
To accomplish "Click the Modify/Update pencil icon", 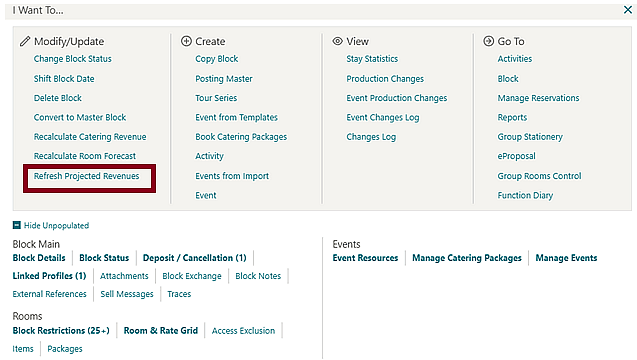I will (25, 41).
